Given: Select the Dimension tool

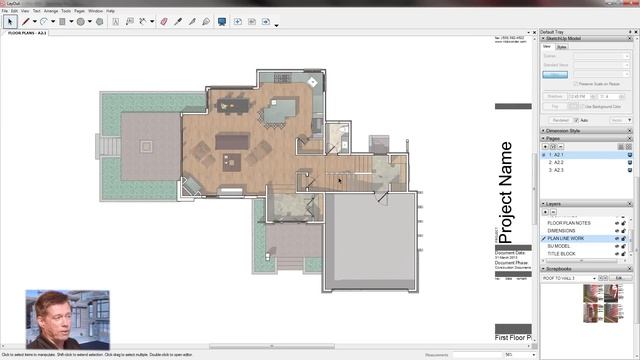Looking at the screenshot, I should point(142,22).
